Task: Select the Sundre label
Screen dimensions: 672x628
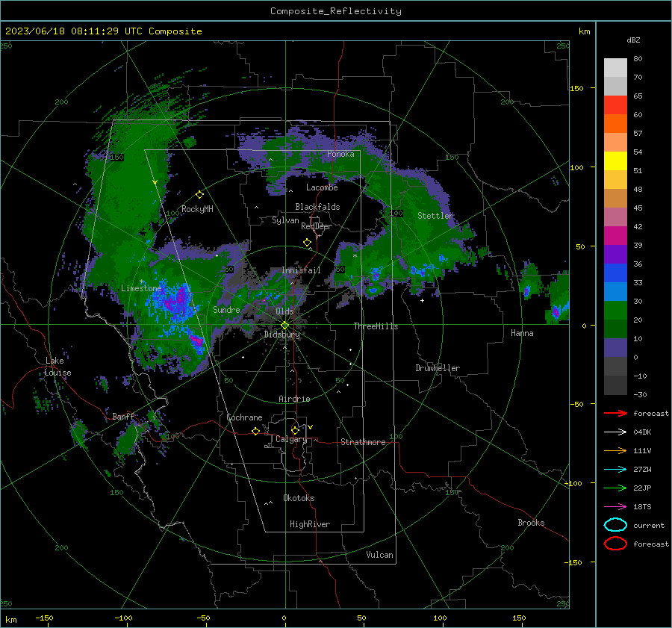Action: coord(226,309)
